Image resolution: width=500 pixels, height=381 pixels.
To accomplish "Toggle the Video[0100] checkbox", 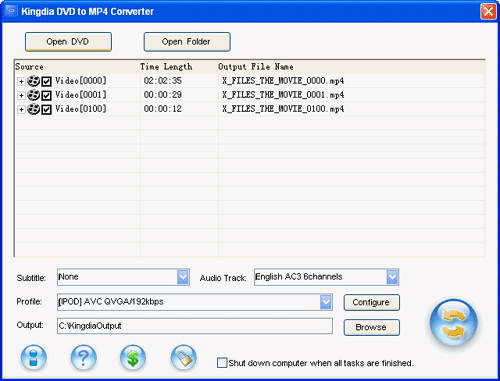I will point(47,109).
